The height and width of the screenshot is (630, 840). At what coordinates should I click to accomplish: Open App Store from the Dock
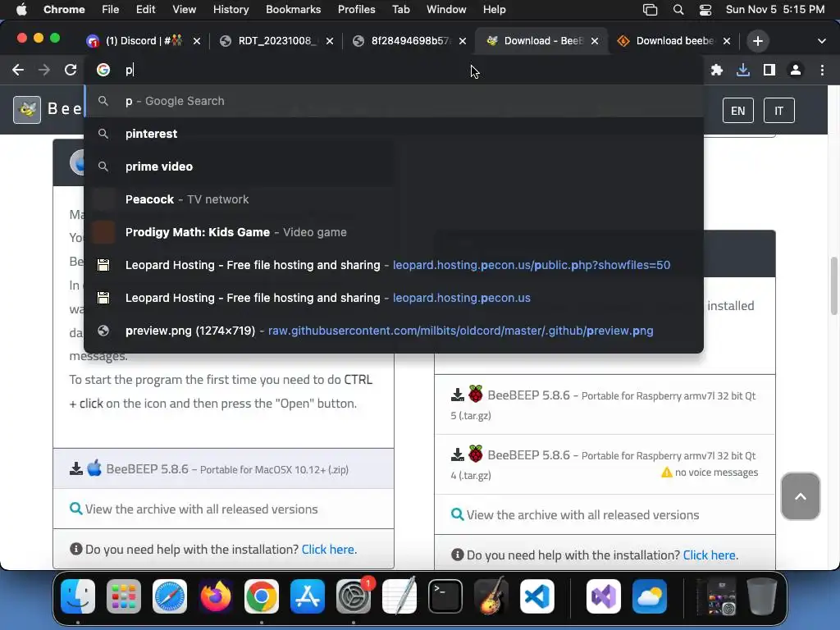coord(308,596)
